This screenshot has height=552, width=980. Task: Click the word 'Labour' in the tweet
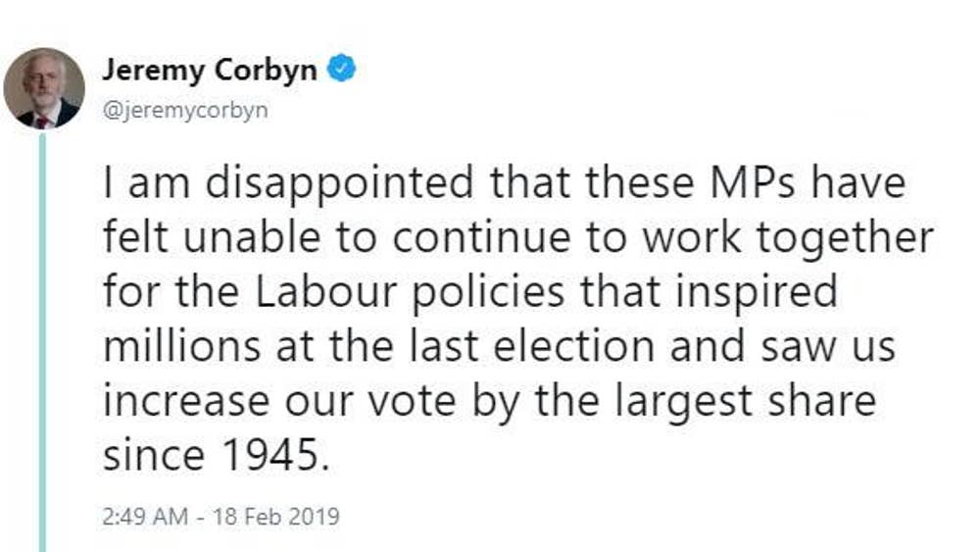tap(326, 291)
